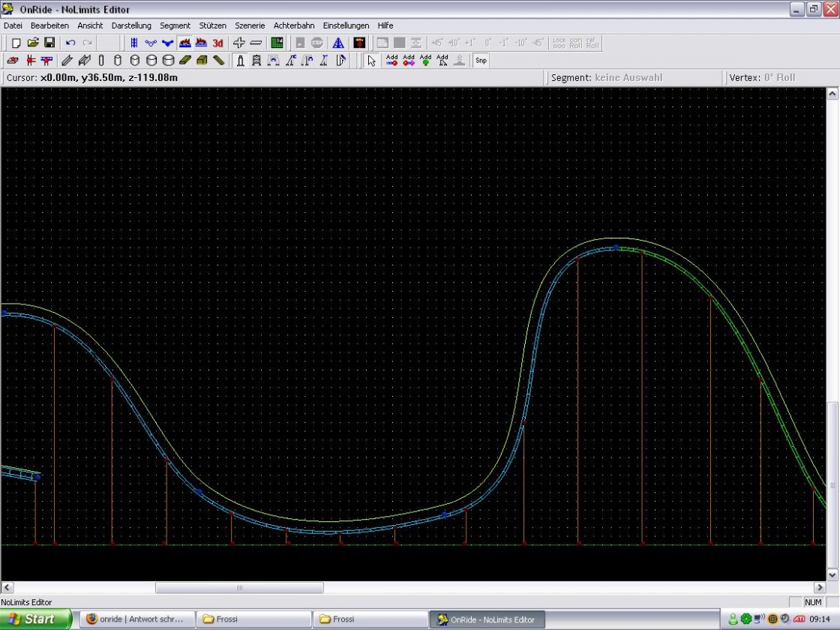Open the green 3d terrain grid editor
The image size is (840, 630).
(x=277, y=43)
